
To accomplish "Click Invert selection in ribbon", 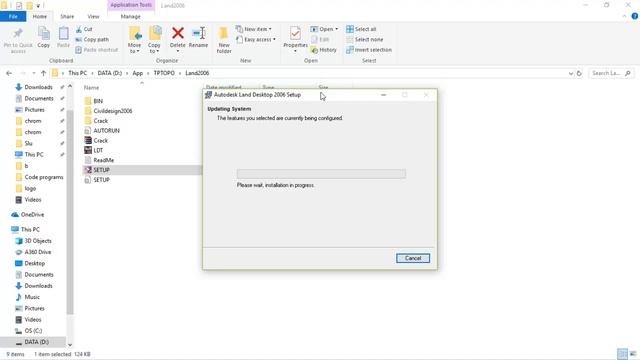I will 369,50.
